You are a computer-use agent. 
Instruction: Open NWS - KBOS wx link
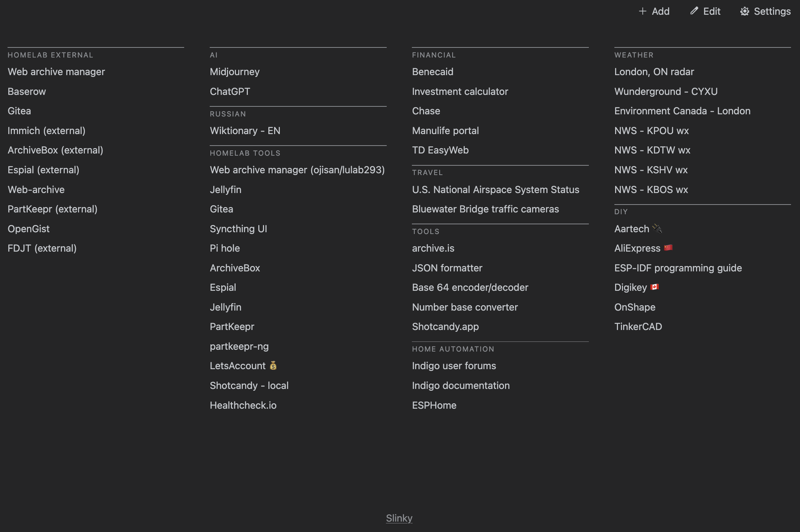click(x=651, y=189)
